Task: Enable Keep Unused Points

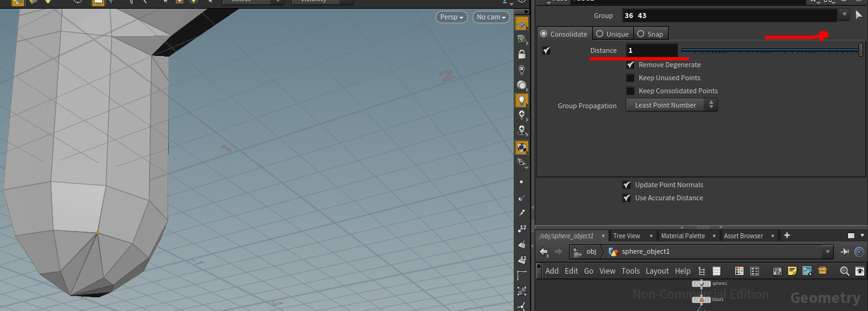Action: (x=630, y=78)
